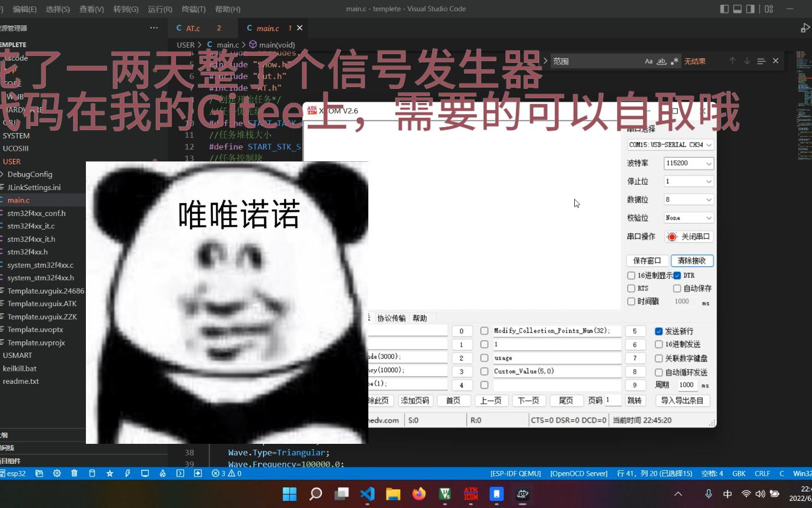Open the Run and Debug icon top right
The width and height of the screenshot is (812, 508).
pyautogui.click(x=806, y=28)
